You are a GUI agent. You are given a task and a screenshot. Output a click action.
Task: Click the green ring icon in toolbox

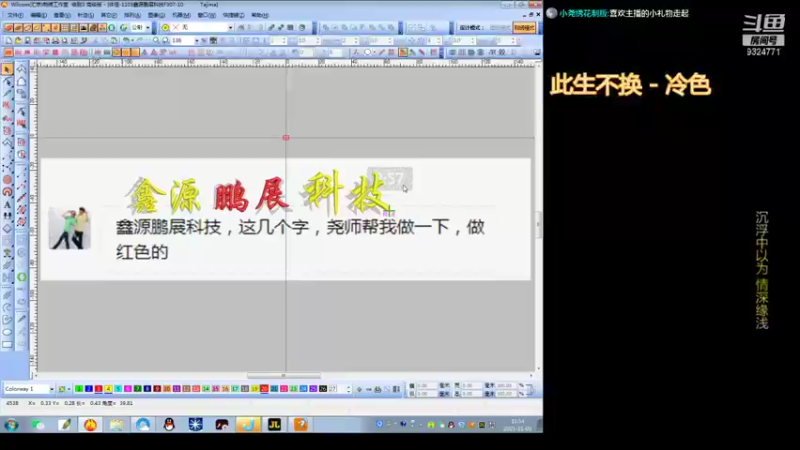tap(21, 277)
